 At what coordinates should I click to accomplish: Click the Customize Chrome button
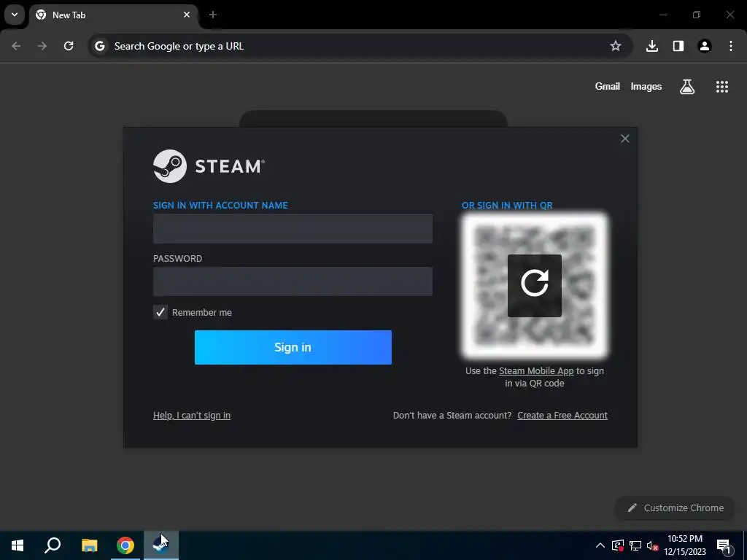point(676,507)
